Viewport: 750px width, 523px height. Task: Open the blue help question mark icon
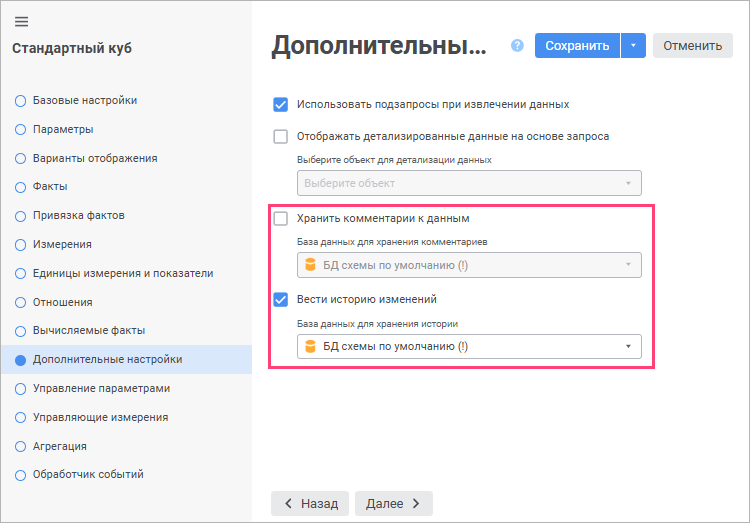pyautogui.click(x=517, y=45)
